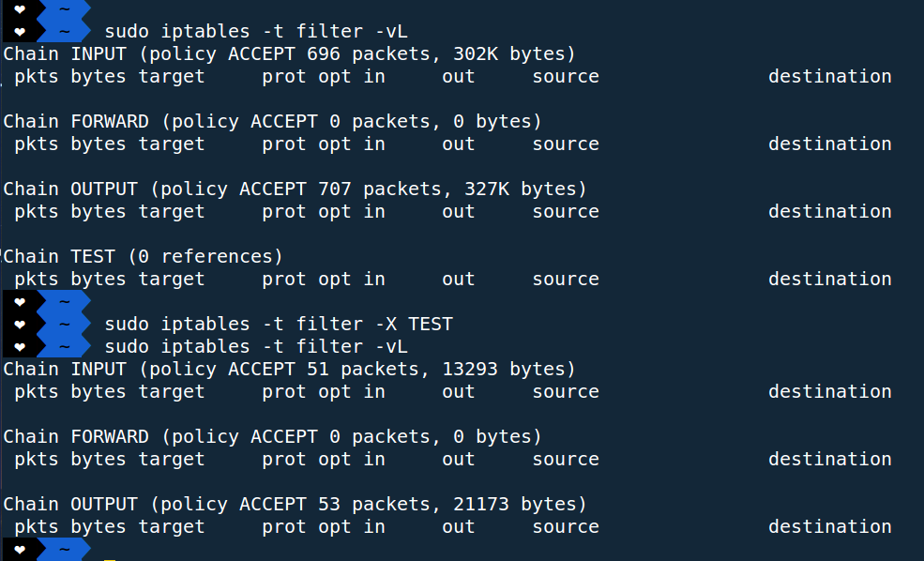Viewport: 924px width, 561px height.
Task: Click the 'source' header under Chain TEST
Action: tap(566, 279)
